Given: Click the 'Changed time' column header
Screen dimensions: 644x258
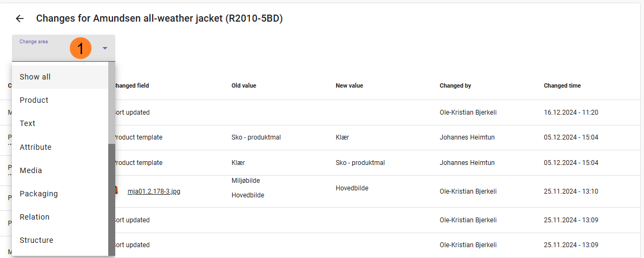Looking at the screenshot, I should [562, 85].
